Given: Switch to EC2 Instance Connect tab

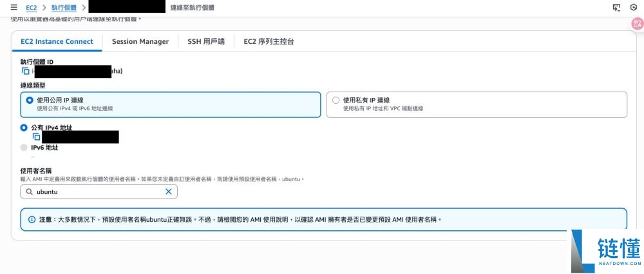Looking at the screenshot, I should (x=57, y=41).
